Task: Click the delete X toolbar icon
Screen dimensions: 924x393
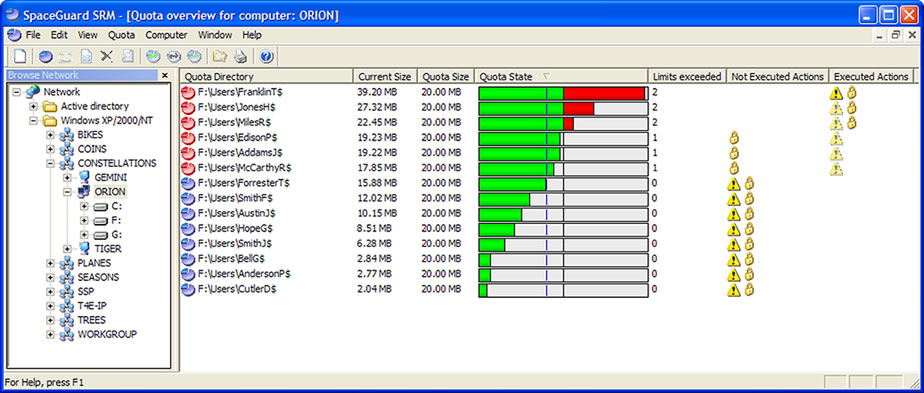Action: coord(106,57)
